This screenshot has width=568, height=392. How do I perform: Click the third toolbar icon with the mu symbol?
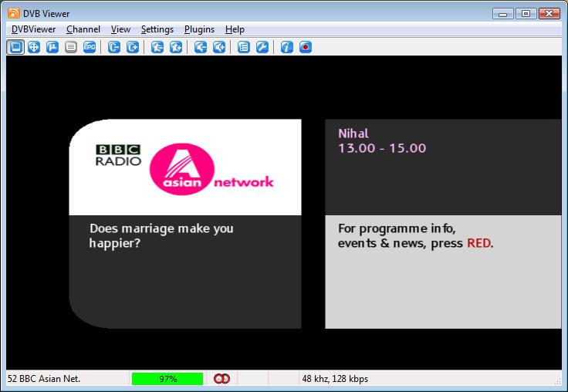coord(52,47)
